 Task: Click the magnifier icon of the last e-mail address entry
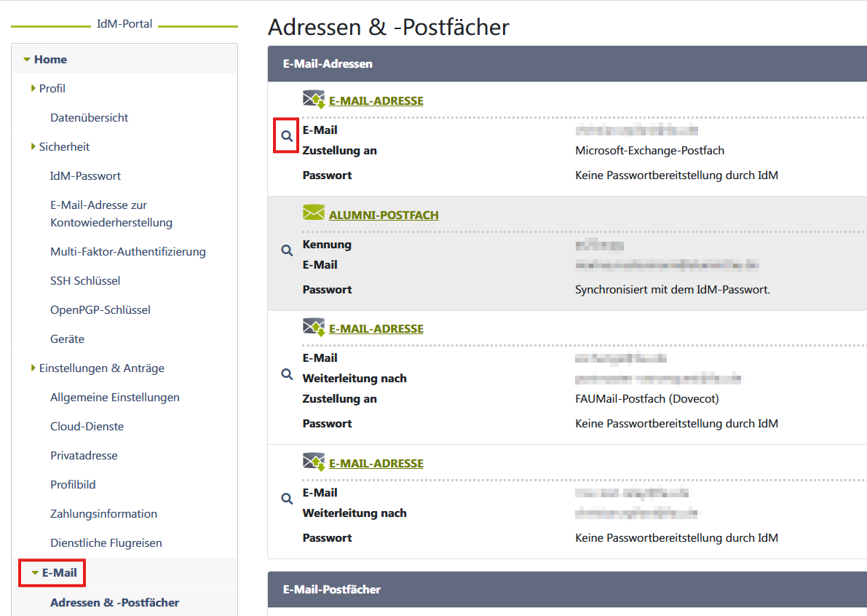287,499
